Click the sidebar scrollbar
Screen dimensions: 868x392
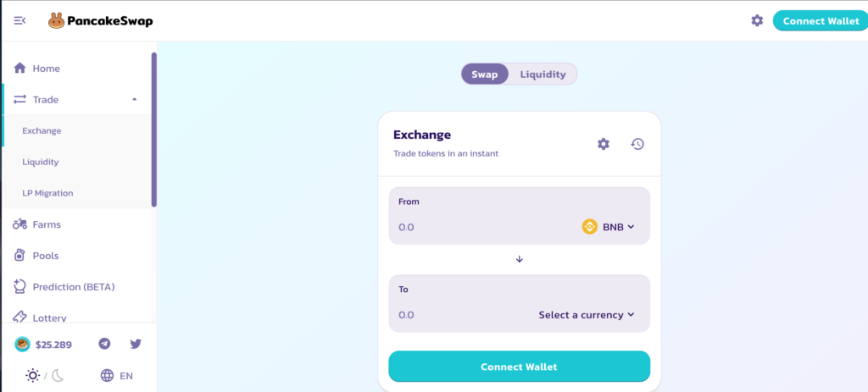pyautogui.click(x=153, y=129)
